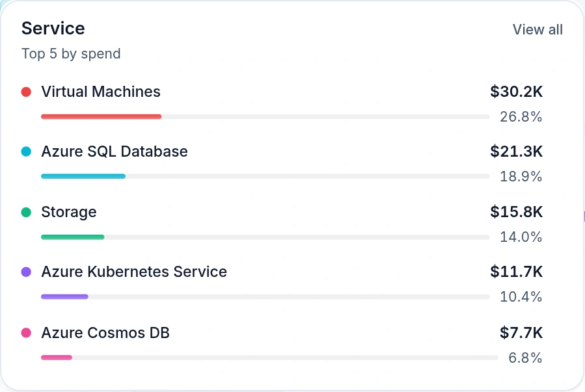Click the $30.2K spend value

point(517,92)
